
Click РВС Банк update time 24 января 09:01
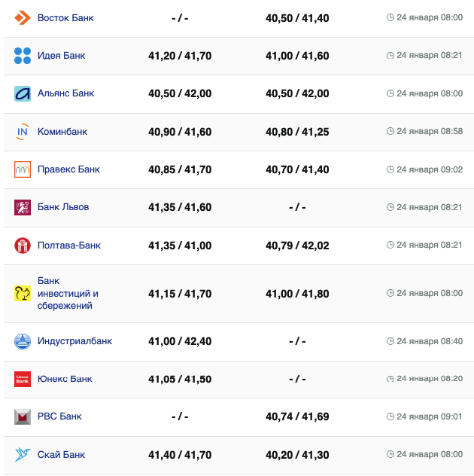[429, 416]
